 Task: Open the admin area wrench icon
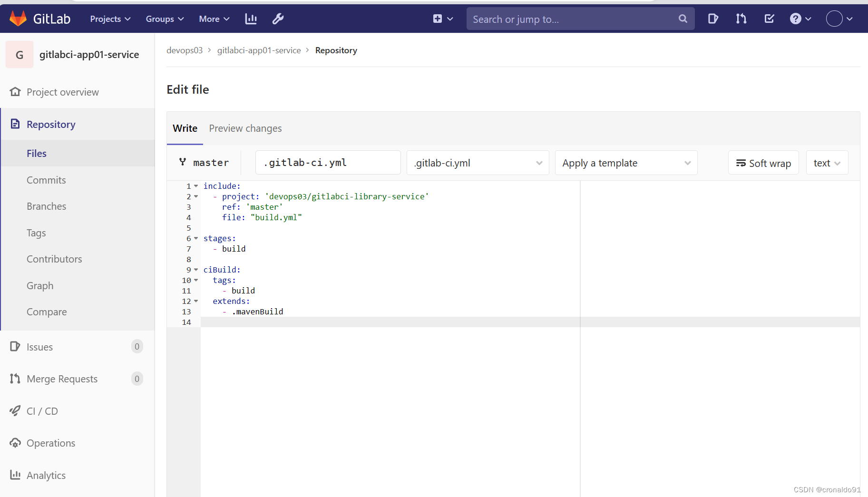pos(278,19)
